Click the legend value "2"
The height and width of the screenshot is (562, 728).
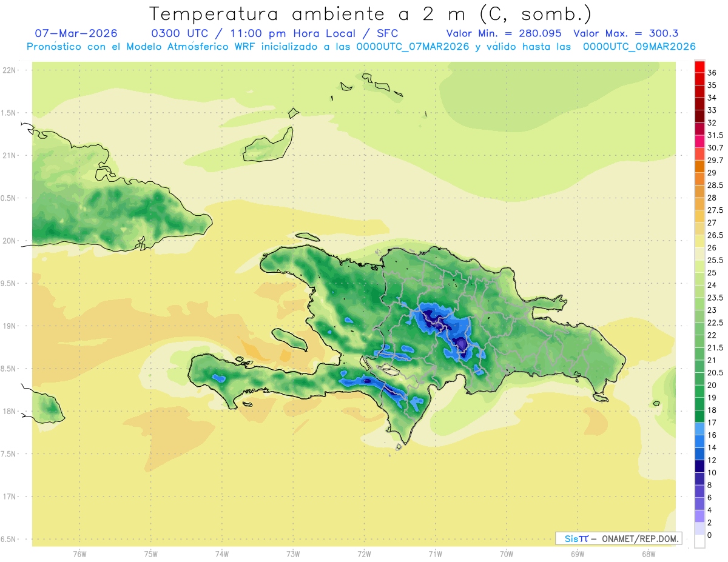pos(710,523)
